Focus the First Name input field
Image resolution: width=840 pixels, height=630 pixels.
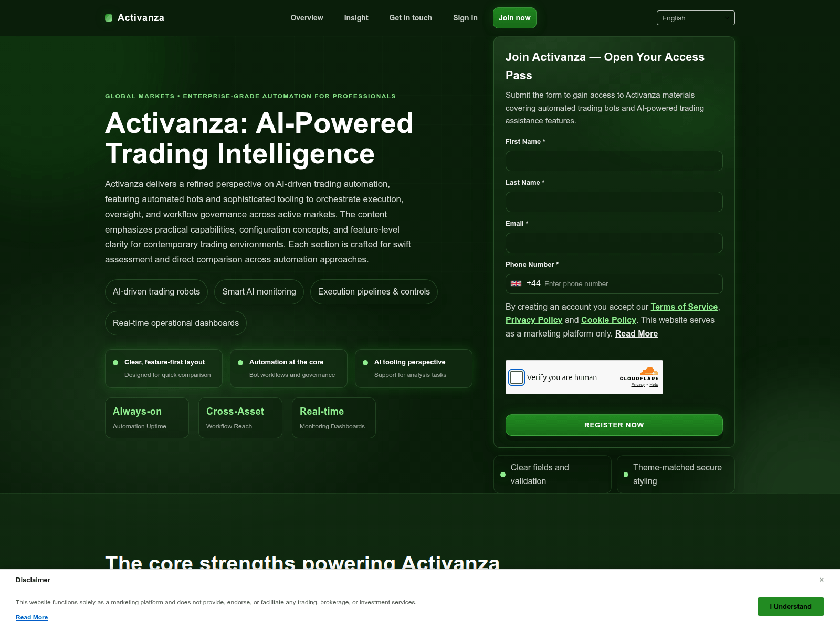614,161
